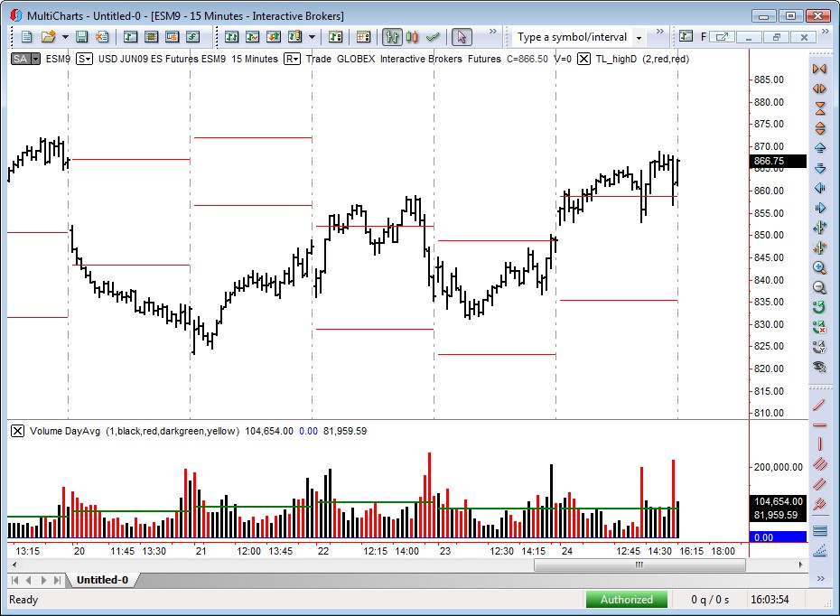Open workspace via folder icon
Viewport: 840px width, 616px height.
point(48,37)
